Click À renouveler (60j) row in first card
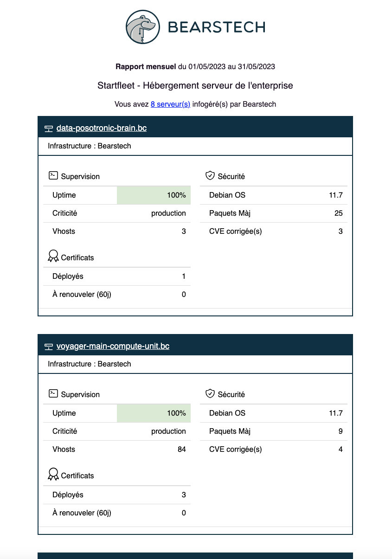This screenshot has width=392, height=559. coord(116,295)
